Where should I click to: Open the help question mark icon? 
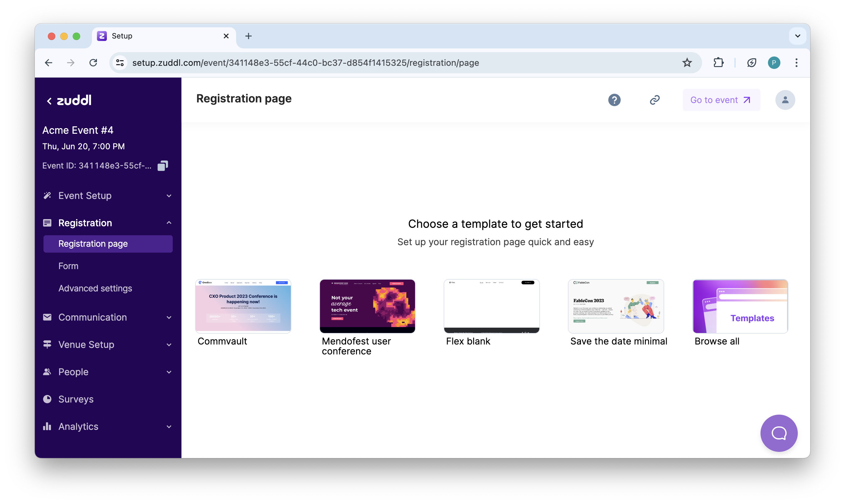click(x=614, y=100)
